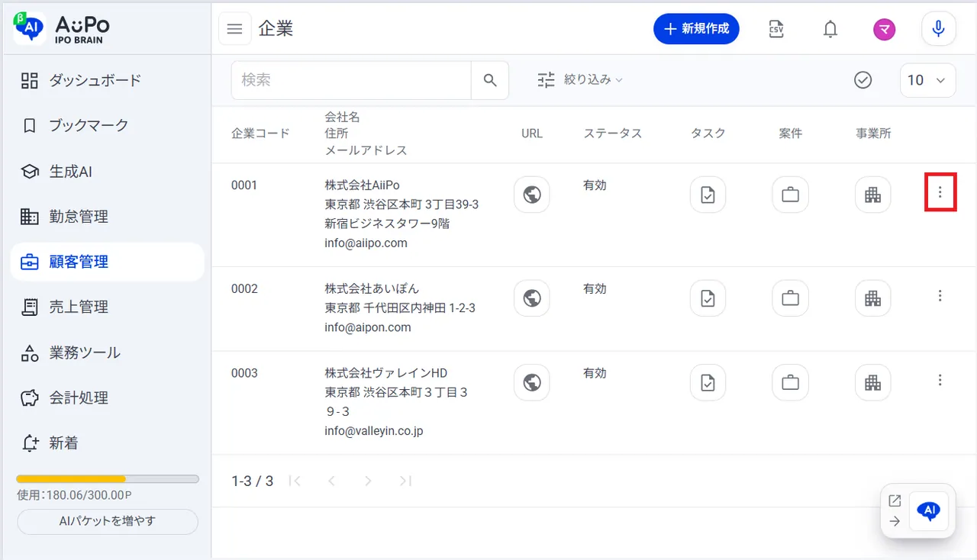
Task: Export companies via CSV icon
Action: (x=776, y=29)
